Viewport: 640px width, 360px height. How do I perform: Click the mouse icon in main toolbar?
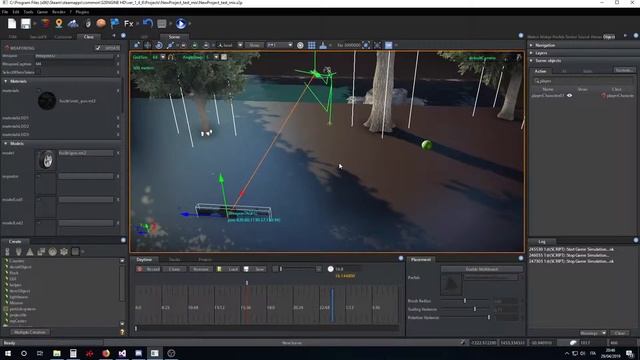pos(88,23)
